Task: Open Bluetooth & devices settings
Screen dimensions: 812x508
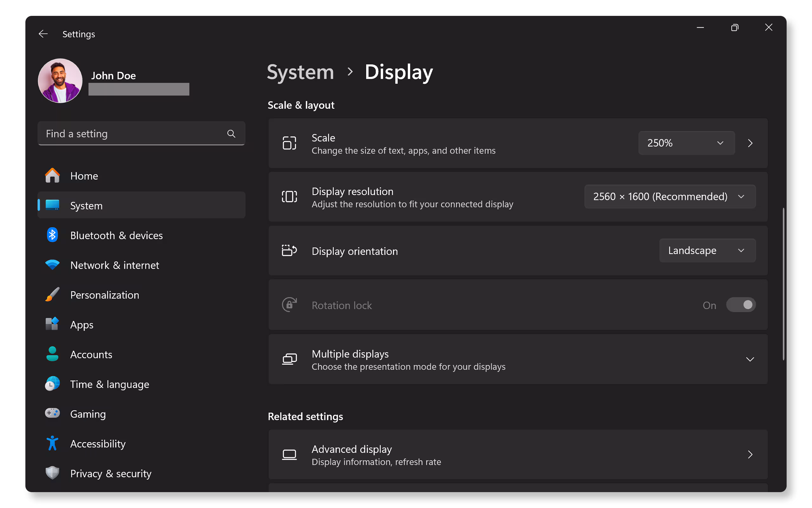Action: coord(141,235)
